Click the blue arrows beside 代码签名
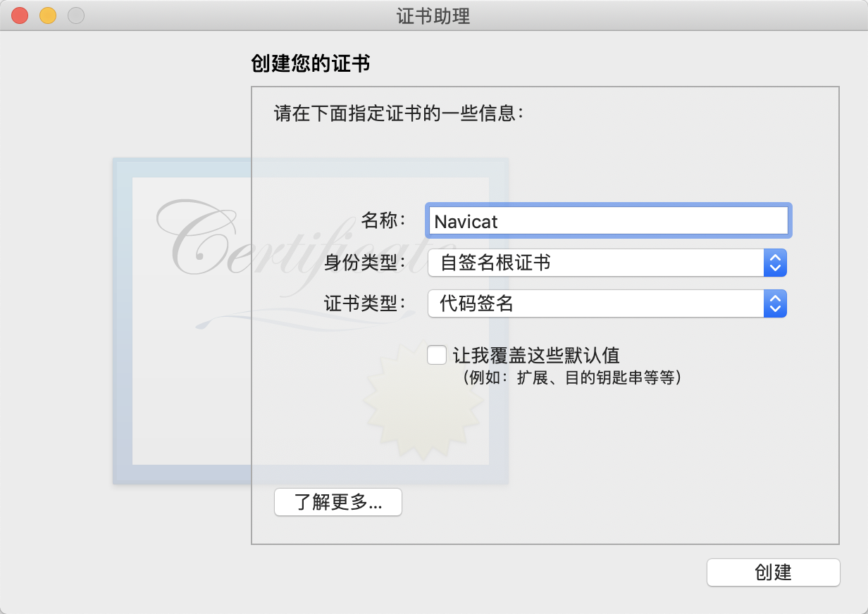Screen dimensions: 868x614 (775, 304)
